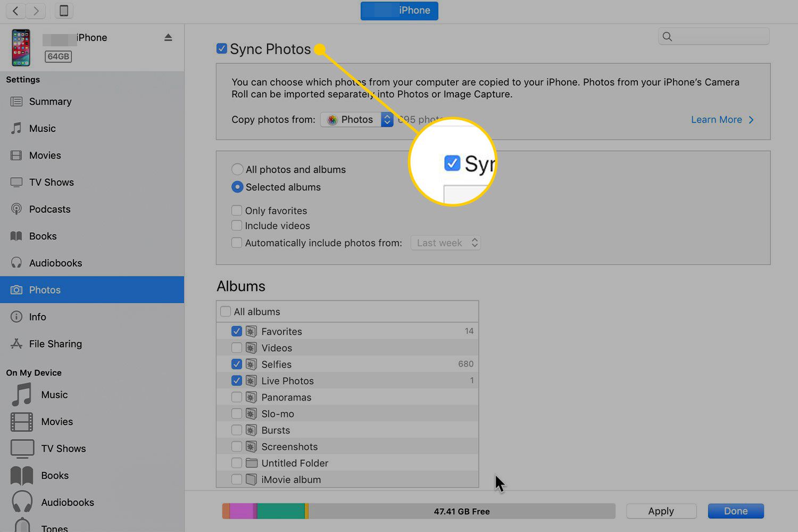Click the green segment of the storage bar
Screen dimensions: 798x532
(281, 511)
